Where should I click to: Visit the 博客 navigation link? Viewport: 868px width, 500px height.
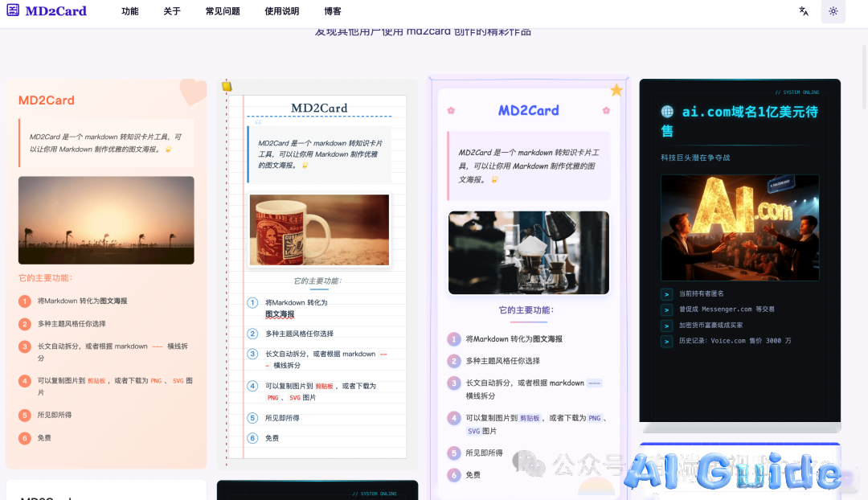pos(333,11)
